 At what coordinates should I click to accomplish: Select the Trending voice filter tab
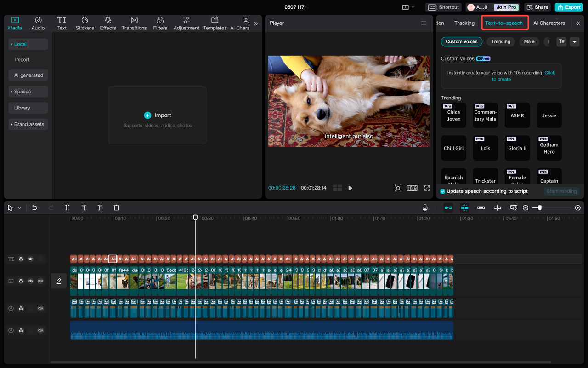pyautogui.click(x=501, y=41)
